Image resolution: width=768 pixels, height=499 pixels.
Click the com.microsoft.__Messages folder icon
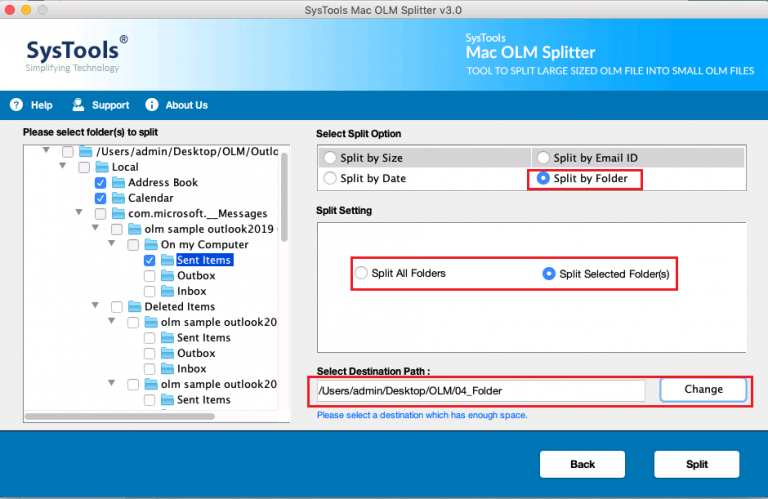coord(118,214)
